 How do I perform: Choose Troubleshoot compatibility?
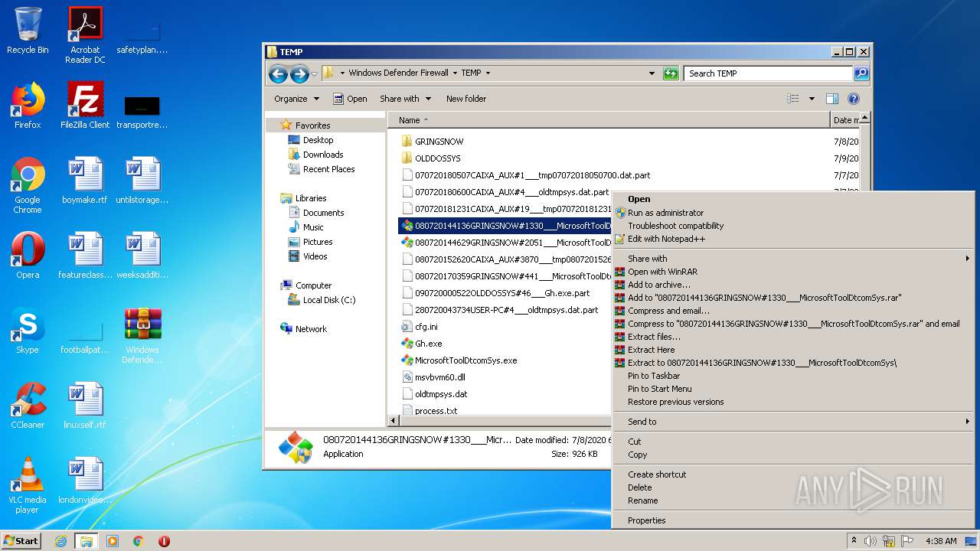coord(793,226)
